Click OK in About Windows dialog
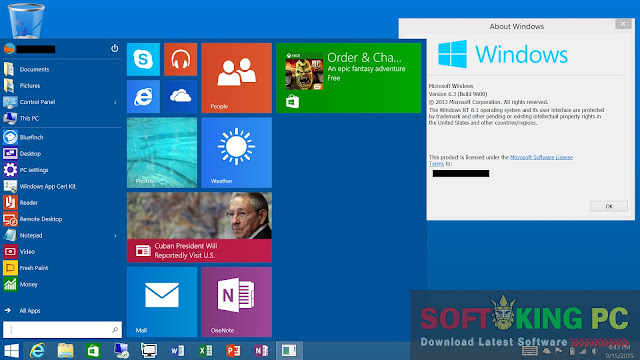This screenshot has height=360, width=640. click(x=609, y=206)
